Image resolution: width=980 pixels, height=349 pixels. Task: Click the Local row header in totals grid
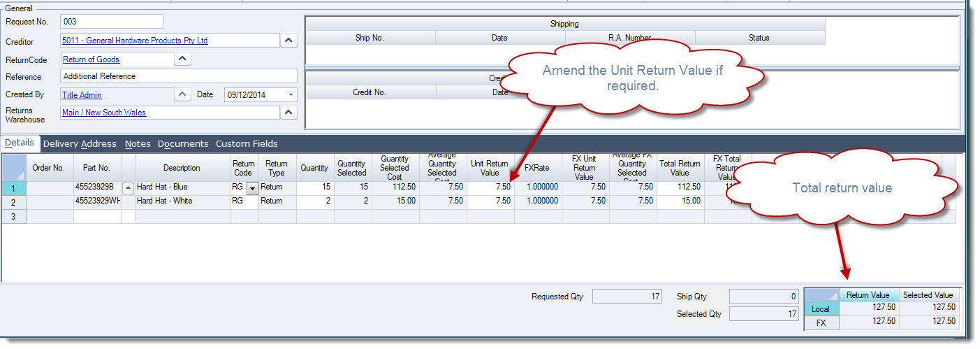[821, 308]
